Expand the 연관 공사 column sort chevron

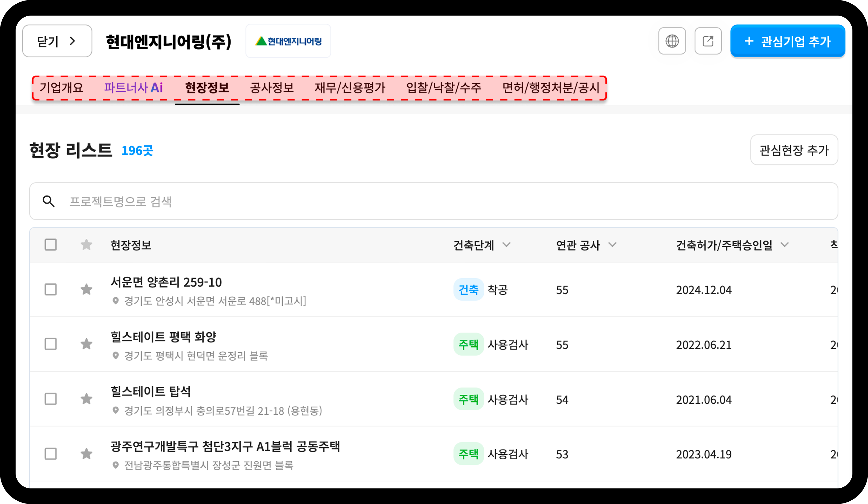click(612, 245)
